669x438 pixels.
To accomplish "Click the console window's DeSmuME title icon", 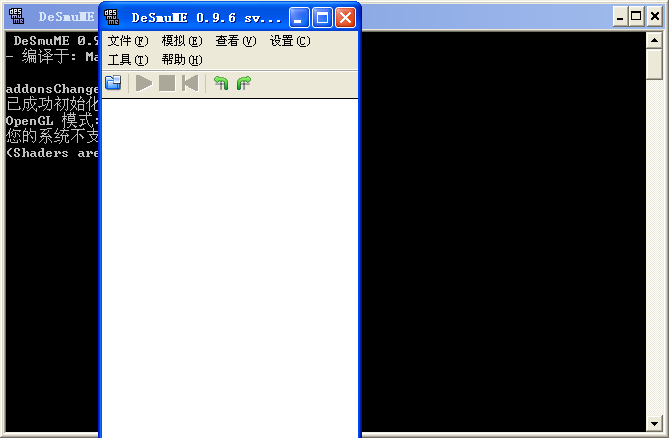I will [17, 16].
